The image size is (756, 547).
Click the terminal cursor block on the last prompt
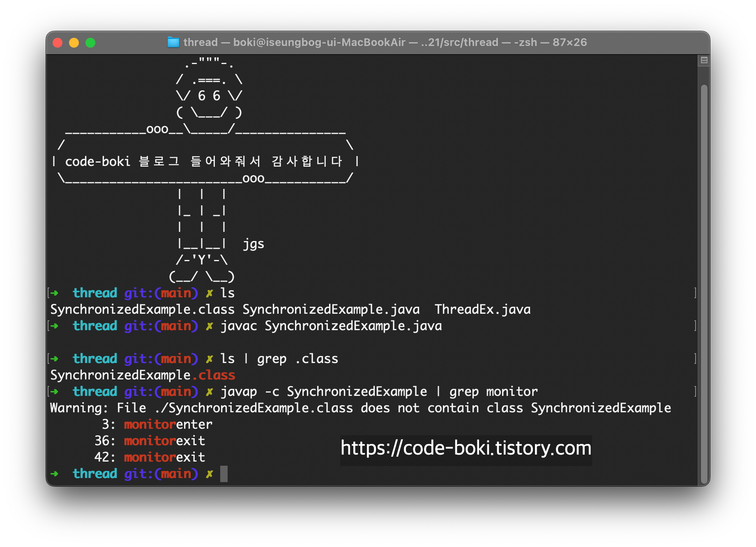pos(224,474)
